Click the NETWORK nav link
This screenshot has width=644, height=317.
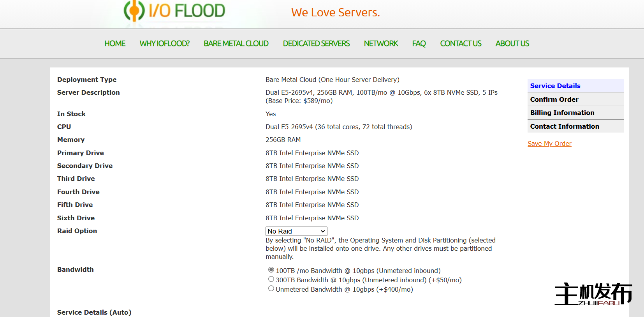tap(381, 44)
